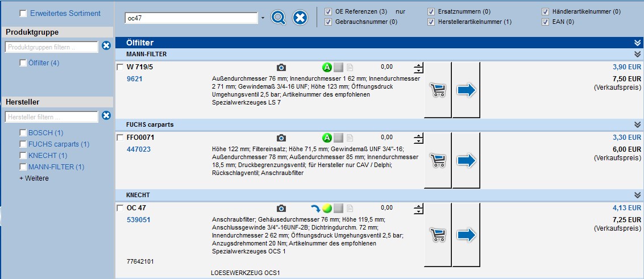The image size is (644, 279).
Task: View photo for W 719/5
Action: (x=281, y=67)
